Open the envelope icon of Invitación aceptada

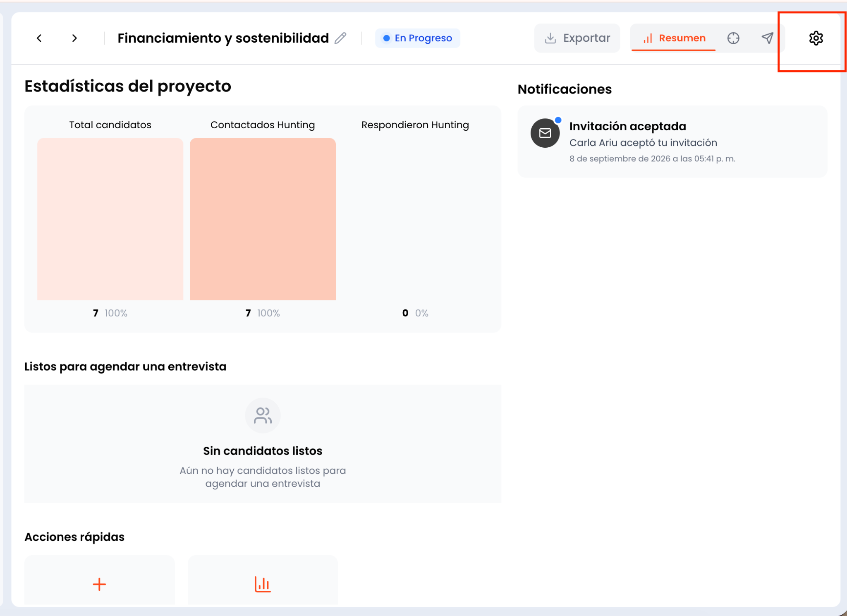click(x=545, y=133)
